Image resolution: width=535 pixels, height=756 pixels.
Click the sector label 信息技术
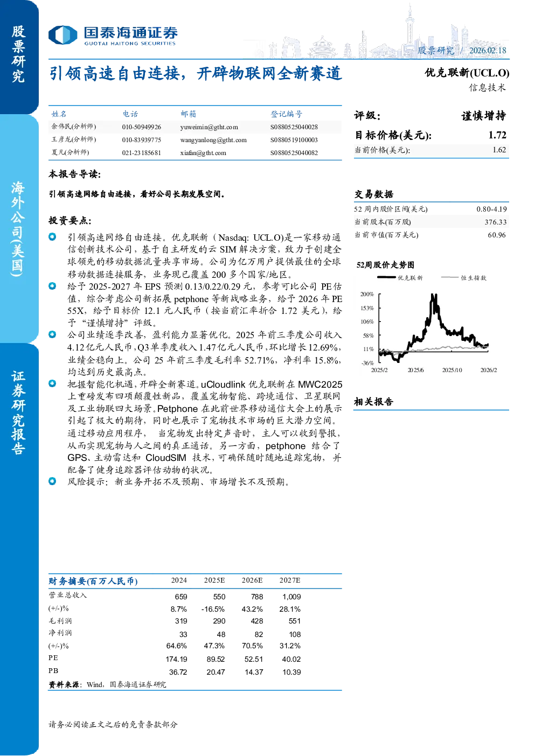(488, 87)
